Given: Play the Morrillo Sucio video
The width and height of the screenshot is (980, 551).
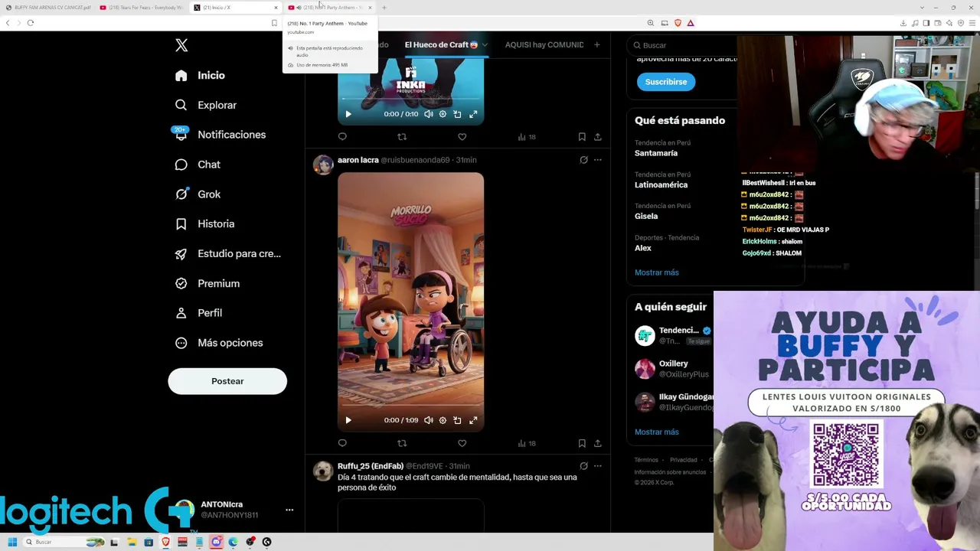Looking at the screenshot, I should [x=348, y=420].
